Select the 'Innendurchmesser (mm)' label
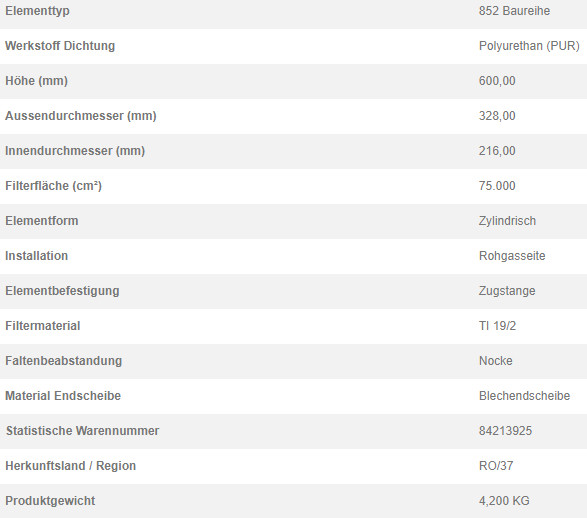Screen dimensions: 587x518 75,151
